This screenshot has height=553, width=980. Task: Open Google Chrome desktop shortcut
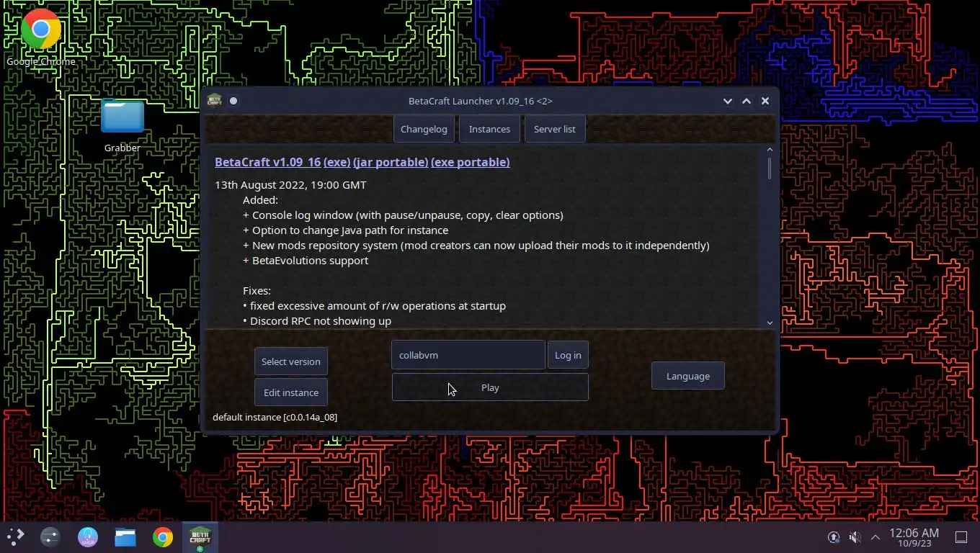40,36
